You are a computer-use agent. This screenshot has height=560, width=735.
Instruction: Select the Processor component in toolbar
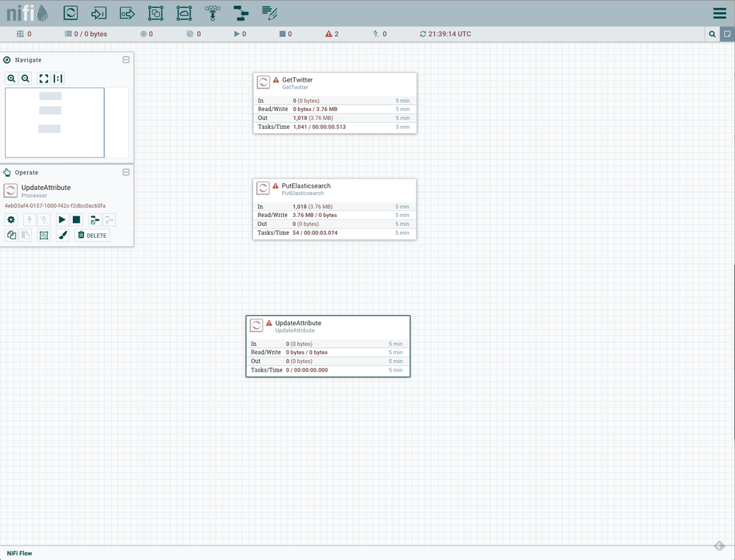(71, 13)
